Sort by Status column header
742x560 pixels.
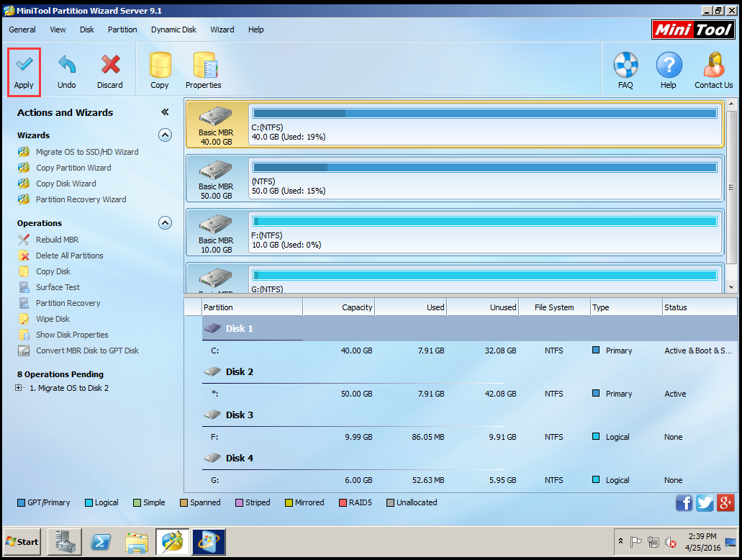(700, 307)
